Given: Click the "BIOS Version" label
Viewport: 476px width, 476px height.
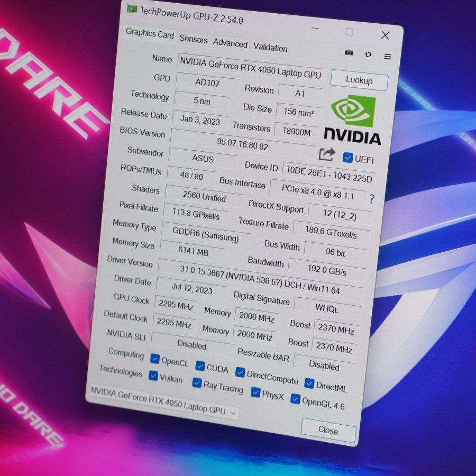Looking at the screenshot, I should point(142,132).
